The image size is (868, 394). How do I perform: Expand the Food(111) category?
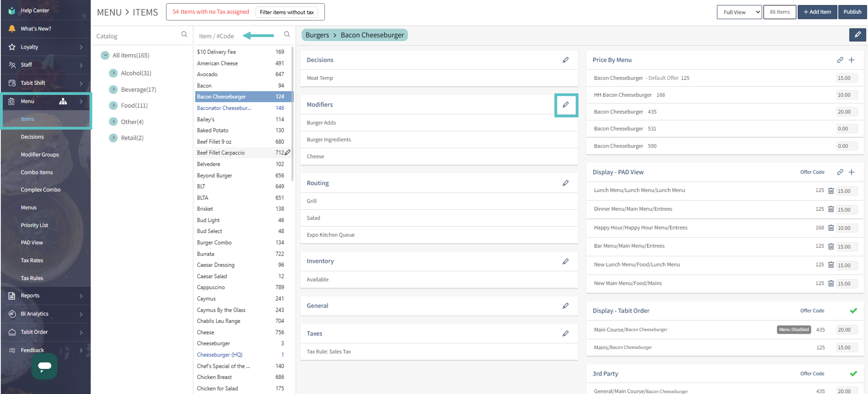114,105
